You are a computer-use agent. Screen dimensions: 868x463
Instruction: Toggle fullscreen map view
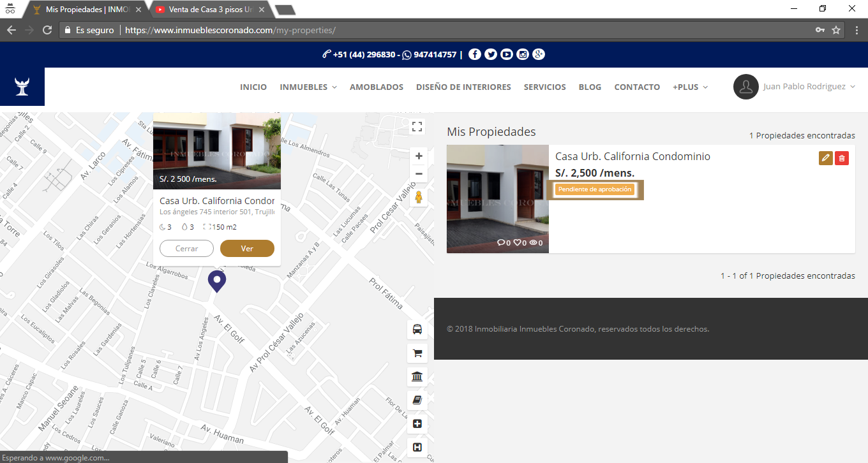[417, 127]
